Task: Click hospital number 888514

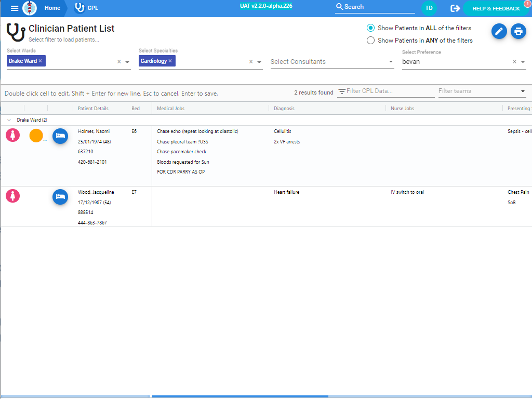Action: tap(85, 212)
